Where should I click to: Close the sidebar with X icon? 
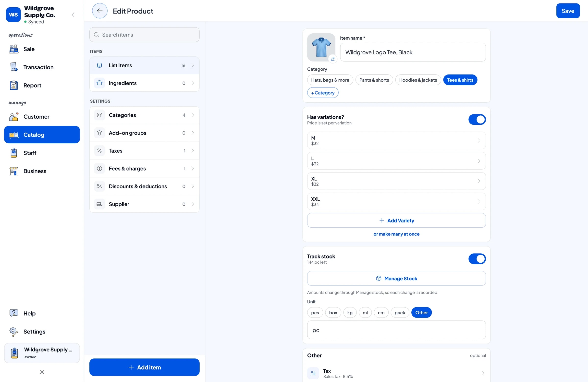[x=42, y=372]
